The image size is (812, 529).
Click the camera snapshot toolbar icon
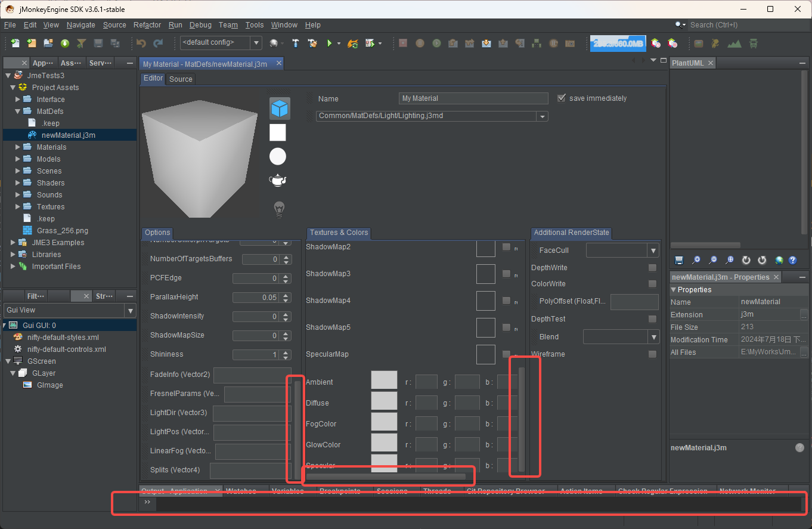(x=570, y=43)
